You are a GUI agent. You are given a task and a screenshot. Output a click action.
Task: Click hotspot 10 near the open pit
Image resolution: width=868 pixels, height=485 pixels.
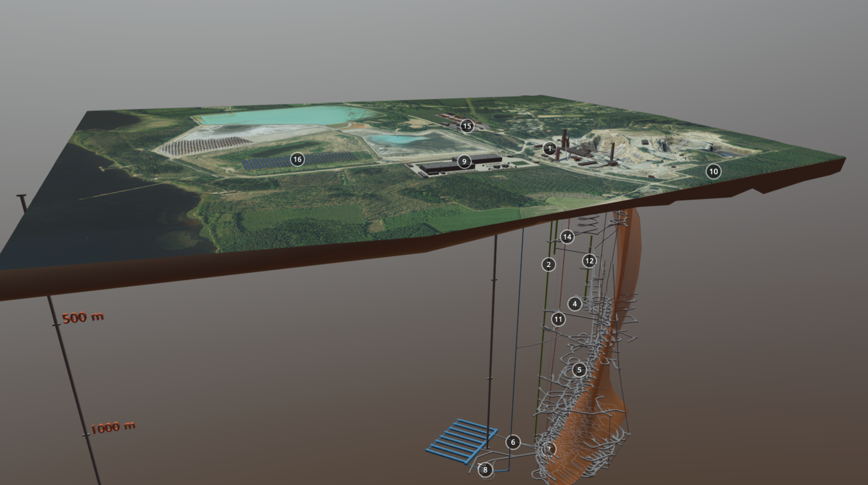[713, 172]
